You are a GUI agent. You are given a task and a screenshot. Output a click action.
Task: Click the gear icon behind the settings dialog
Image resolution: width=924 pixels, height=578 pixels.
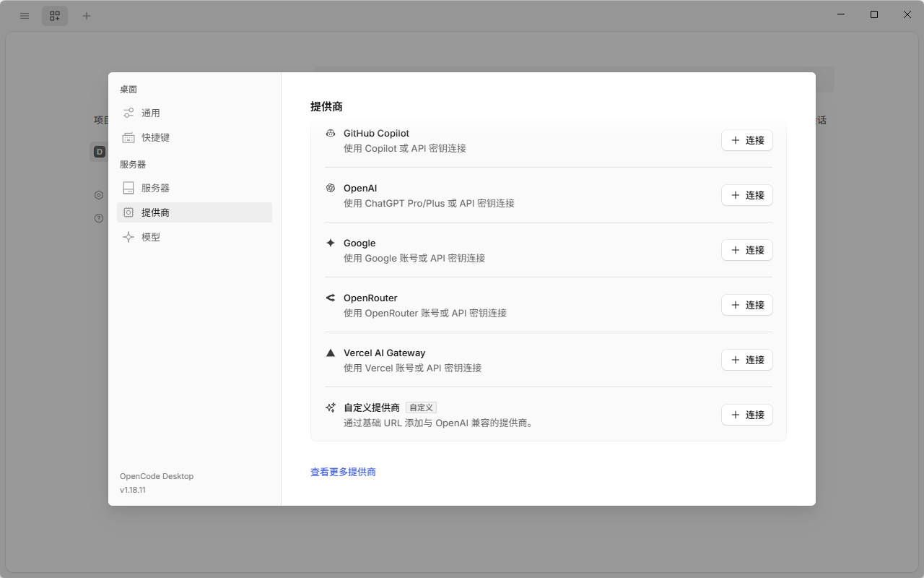[99, 195]
